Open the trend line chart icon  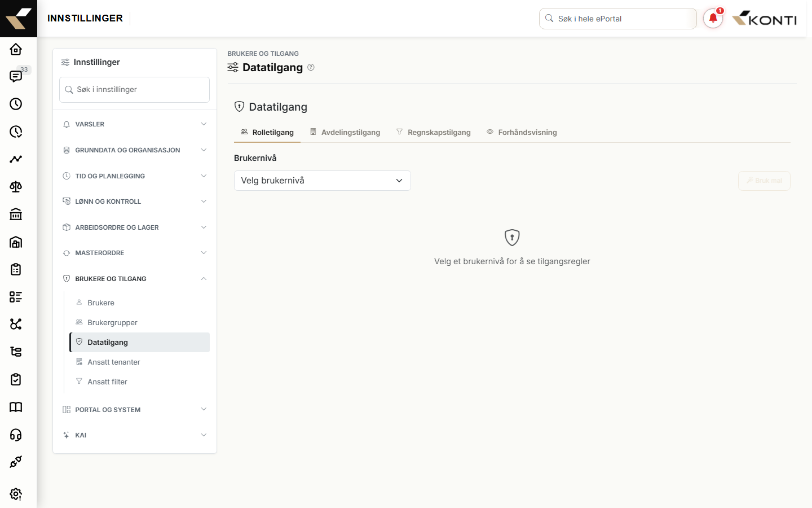click(x=16, y=159)
